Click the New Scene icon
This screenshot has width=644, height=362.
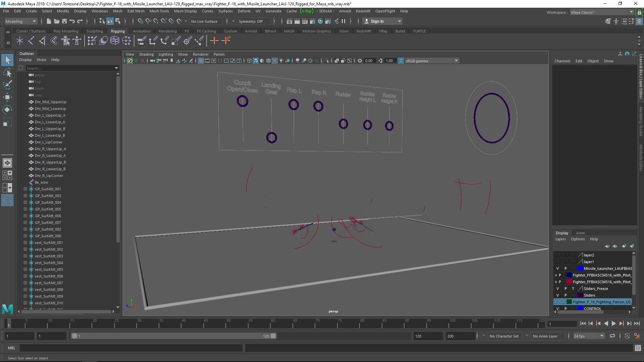[49, 21]
